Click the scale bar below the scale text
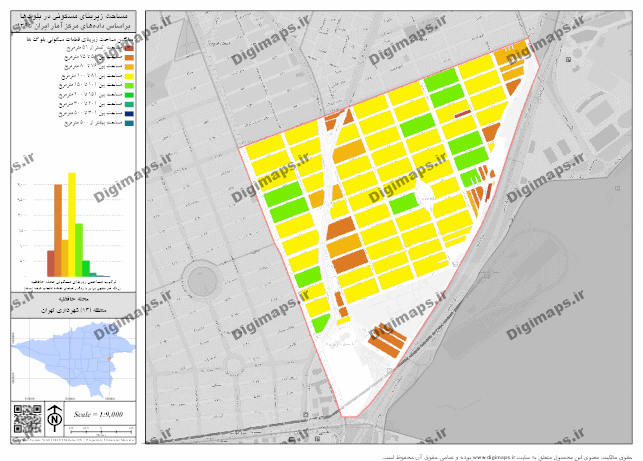Image resolution: width=643 pixels, height=461 pixels. 98,426
